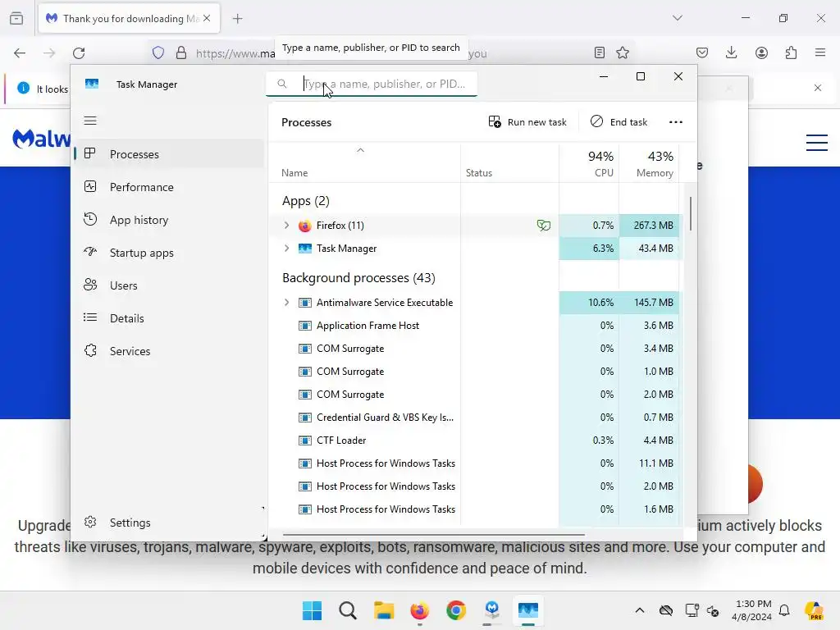Open a new Firefox tab
This screenshot has height=630, width=840.
click(x=237, y=19)
